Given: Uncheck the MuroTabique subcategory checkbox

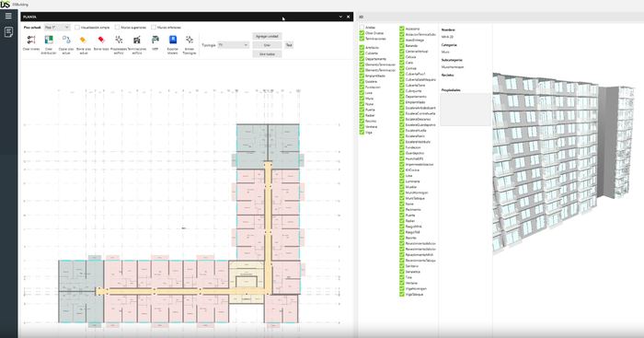Looking at the screenshot, I should click(x=402, y=198).
